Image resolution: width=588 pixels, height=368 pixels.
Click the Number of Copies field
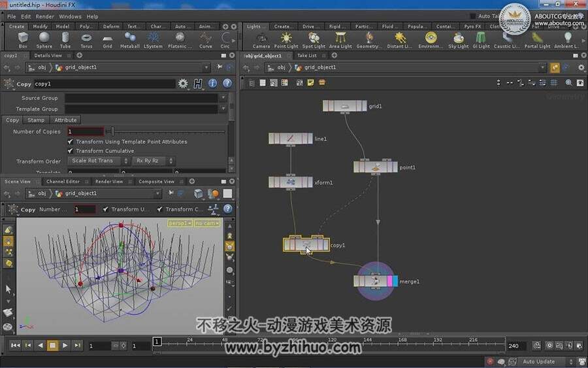pos(86,131)
